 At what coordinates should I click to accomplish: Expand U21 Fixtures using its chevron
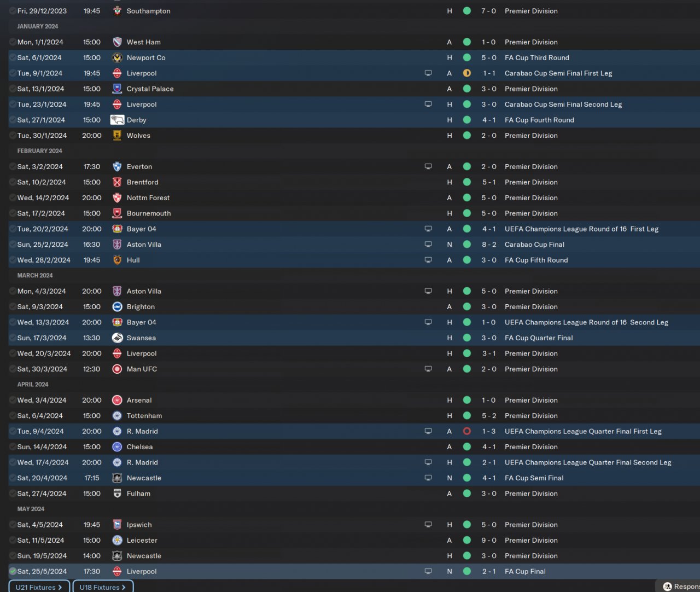click(x=60, y=587)
